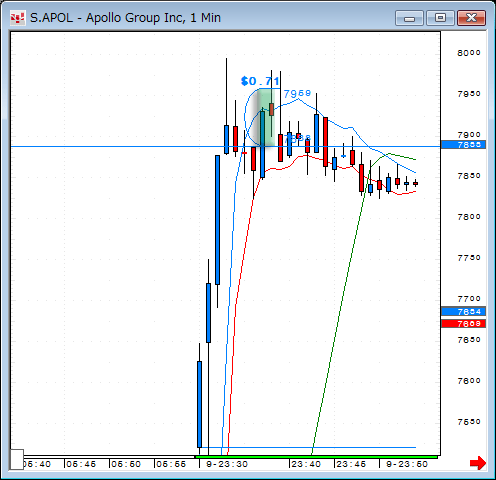Image resolution: width=496 pixels, height=480 pixels.
Task: Click the white square box at bottom-left corner
Action: click(16, 459)
